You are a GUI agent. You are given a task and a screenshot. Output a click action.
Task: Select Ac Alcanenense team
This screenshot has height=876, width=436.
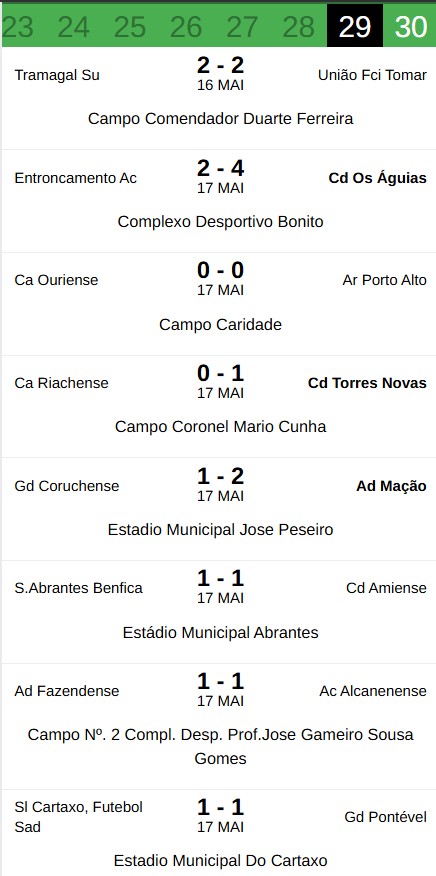click(x=373, y=691)
